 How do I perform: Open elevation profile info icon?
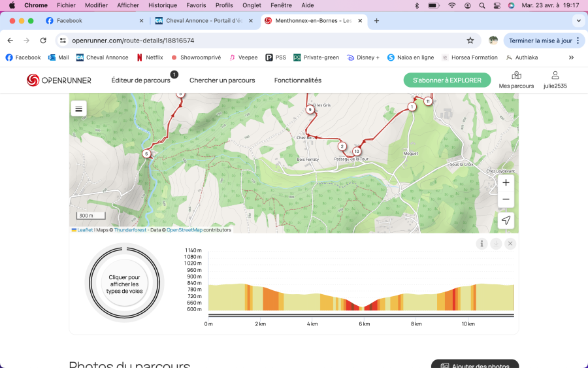point(482,244)
